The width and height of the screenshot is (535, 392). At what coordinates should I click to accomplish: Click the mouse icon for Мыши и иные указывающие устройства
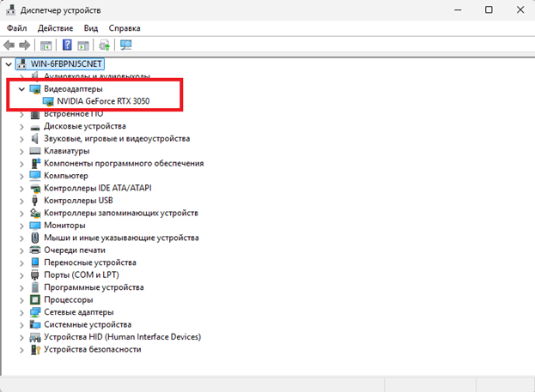tap(35, 238)
